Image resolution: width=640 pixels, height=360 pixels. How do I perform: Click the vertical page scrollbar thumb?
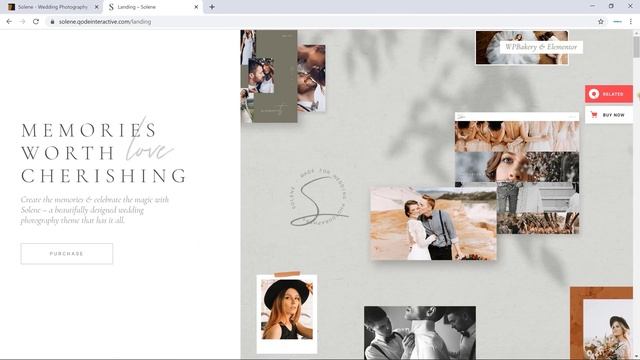[x=636, y=47]
